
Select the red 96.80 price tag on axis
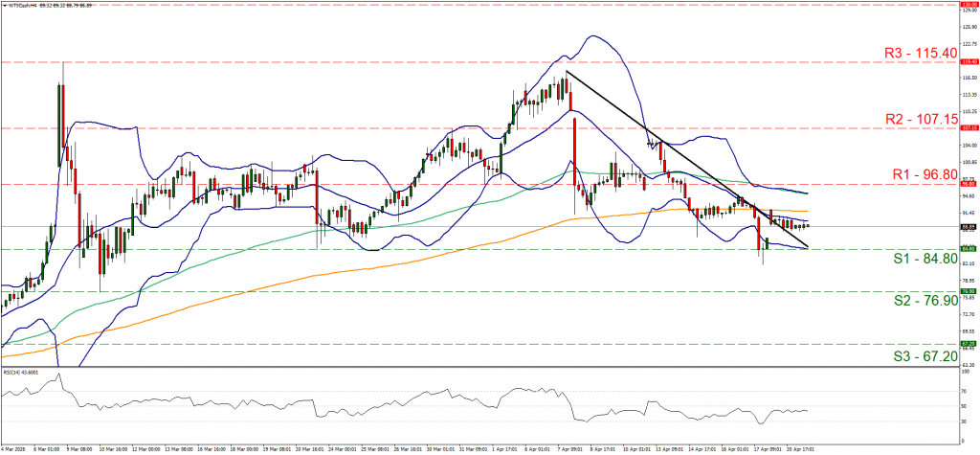coord(969,185)
